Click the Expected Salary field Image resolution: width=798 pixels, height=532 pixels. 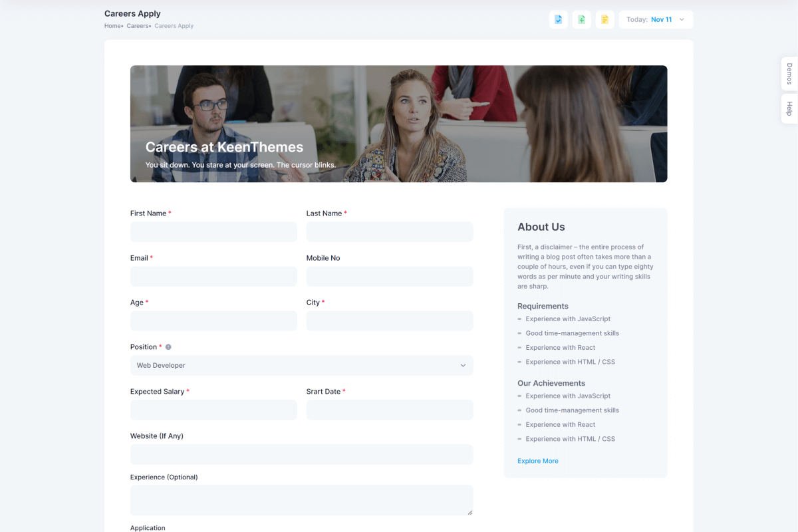(213, 410)
